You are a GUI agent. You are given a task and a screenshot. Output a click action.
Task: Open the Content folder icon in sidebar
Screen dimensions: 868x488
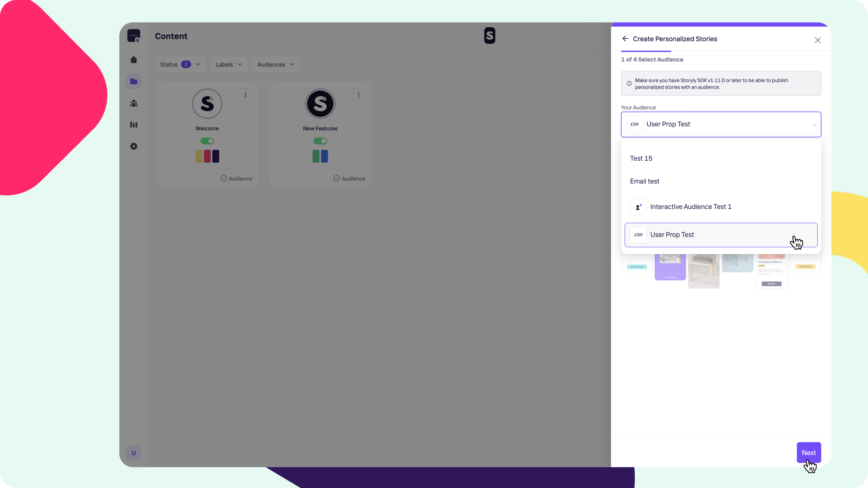click(x=134, y=82)
